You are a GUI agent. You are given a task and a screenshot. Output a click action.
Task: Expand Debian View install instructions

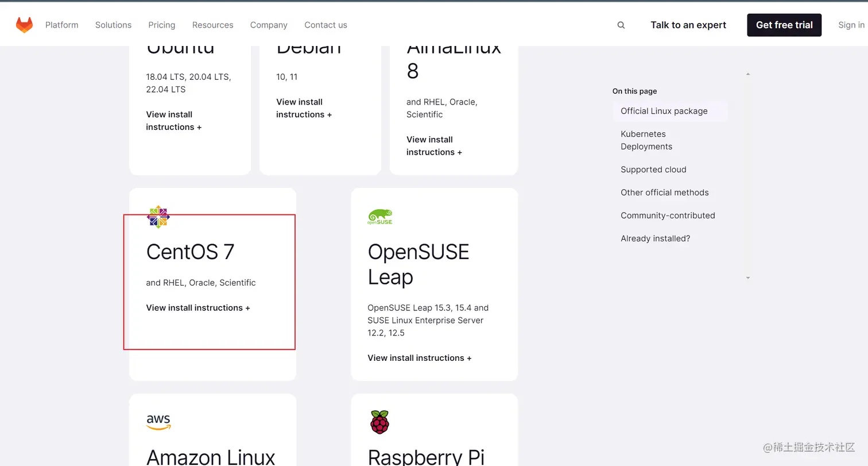click(x=304, y=108)
